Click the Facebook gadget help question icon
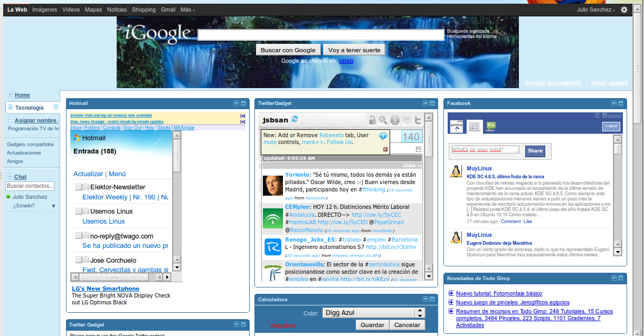 point(597,116)
